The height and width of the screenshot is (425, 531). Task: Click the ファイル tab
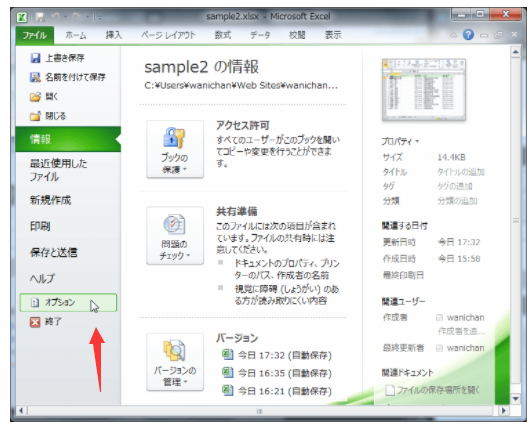tap(35, 35)
